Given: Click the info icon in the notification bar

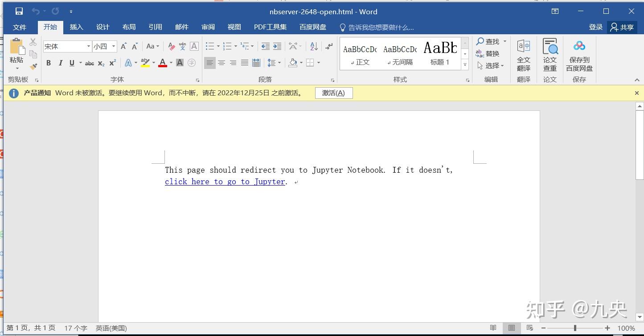Looking at the screenshot, I should tap(14, 93).
